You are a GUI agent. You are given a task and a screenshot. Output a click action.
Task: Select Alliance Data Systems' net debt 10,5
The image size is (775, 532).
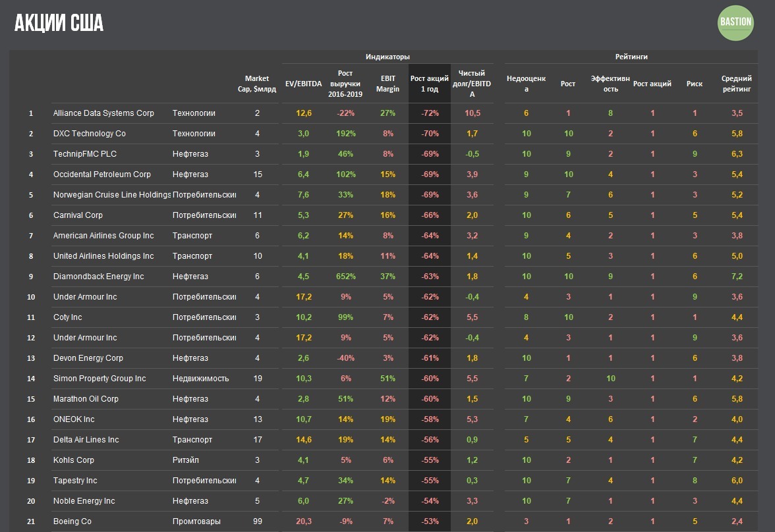point(472,113)
